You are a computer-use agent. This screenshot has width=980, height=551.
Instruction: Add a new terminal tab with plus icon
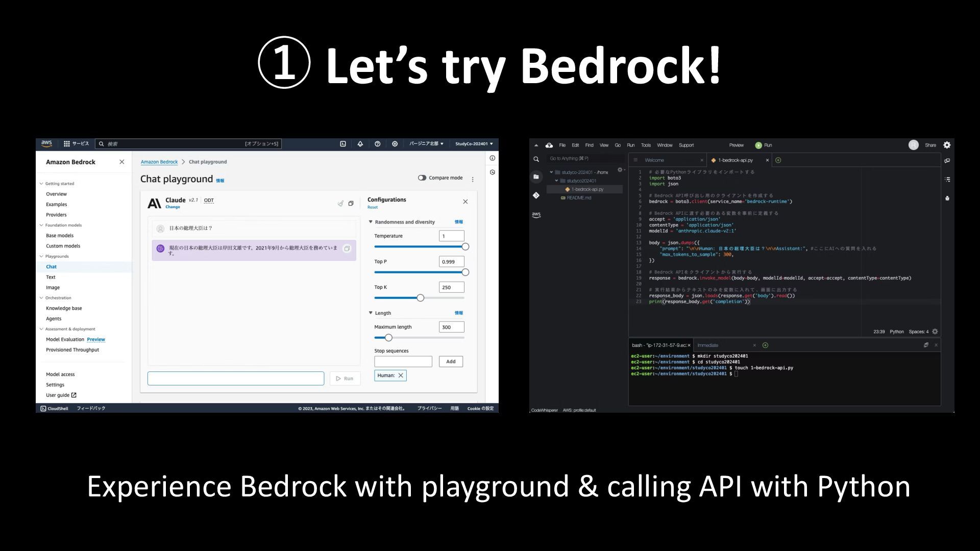click(x=765, y=345)
